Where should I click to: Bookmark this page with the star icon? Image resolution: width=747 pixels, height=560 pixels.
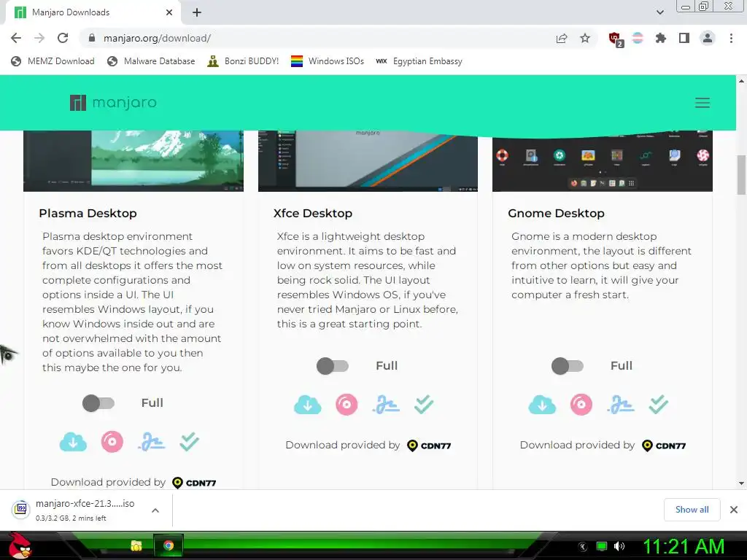(585, 38)
